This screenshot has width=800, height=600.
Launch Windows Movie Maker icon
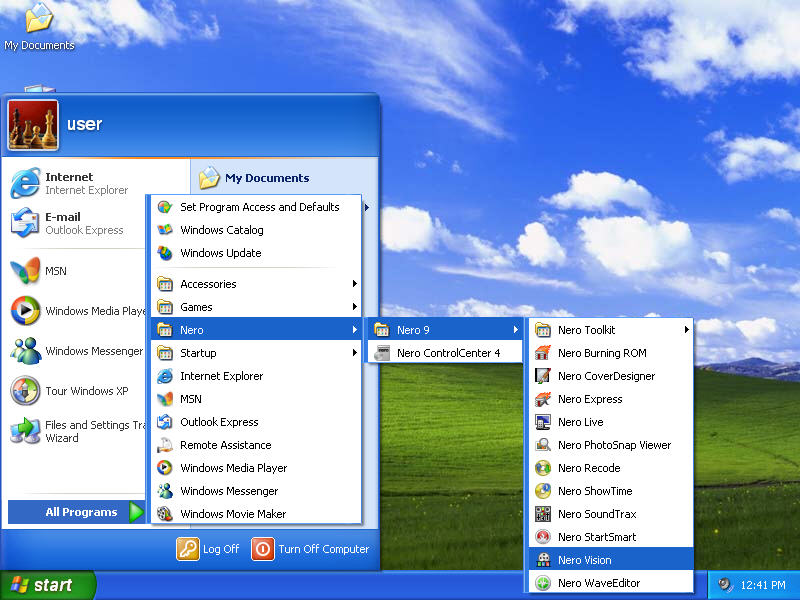click(x=165, y=514)
